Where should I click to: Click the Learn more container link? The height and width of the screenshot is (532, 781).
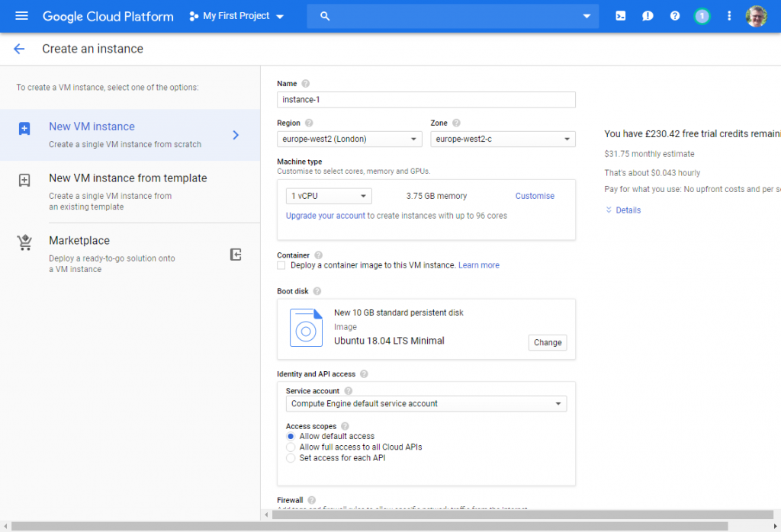pyautogui.click(x=479, y=265)
